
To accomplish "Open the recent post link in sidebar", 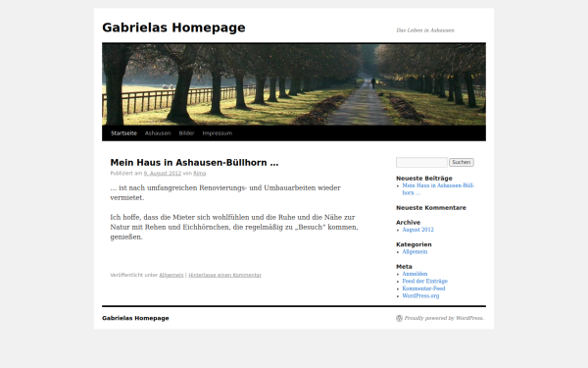I will (438, 188).
